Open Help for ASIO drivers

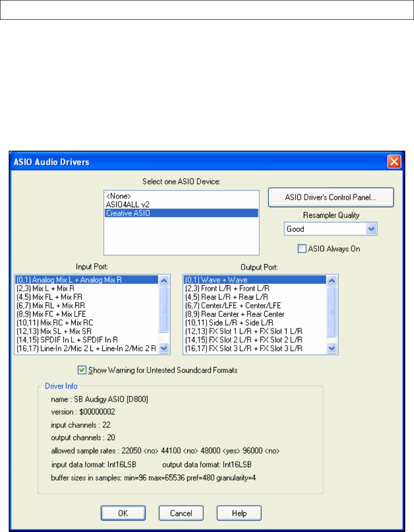click(x=239, y=513)
